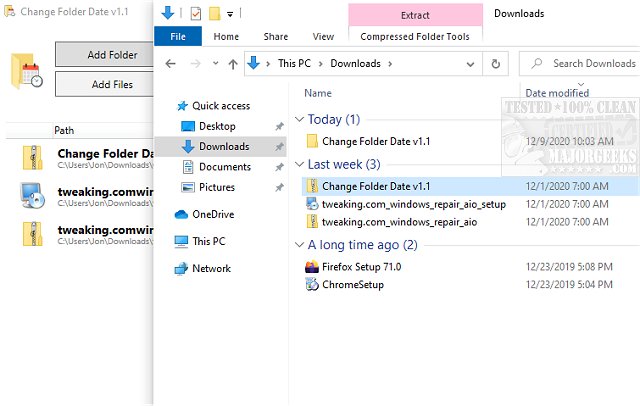640x406 pixels.
Task: Open the Customize Quick Access Toolbar dropdown
Action: point(230,14)
